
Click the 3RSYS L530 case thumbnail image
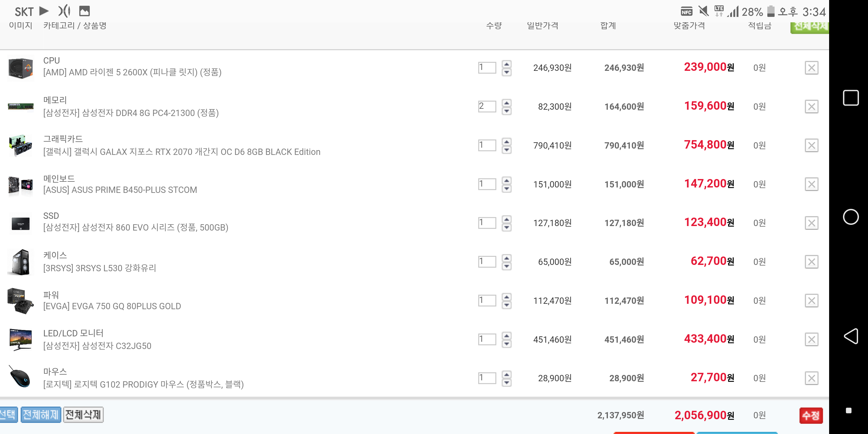pos(20,262)
